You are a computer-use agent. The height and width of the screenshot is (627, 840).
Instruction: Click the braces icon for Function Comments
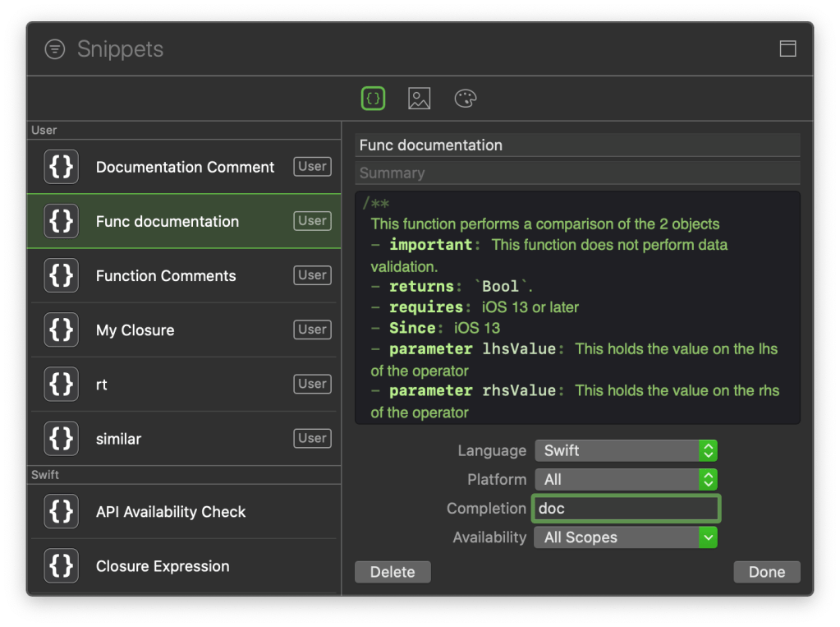[62, 275]
